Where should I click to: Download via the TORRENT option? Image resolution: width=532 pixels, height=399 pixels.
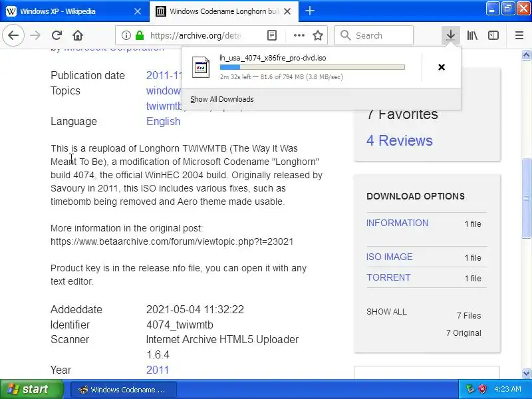pos(388,277)
